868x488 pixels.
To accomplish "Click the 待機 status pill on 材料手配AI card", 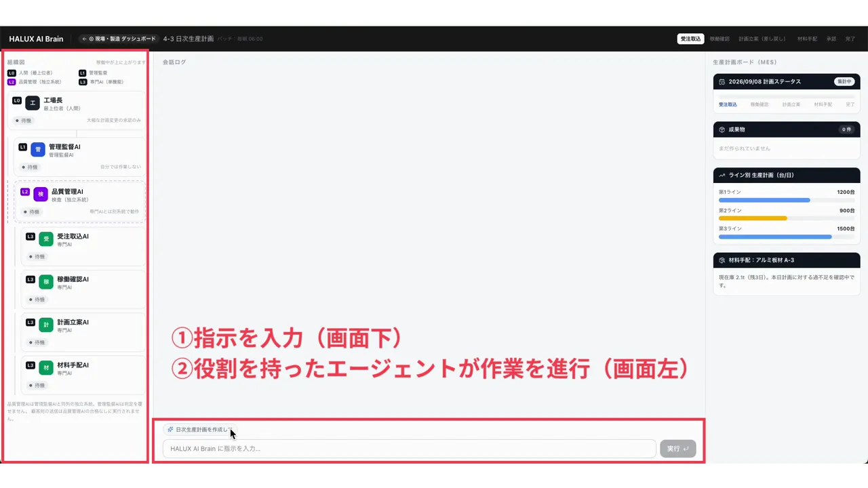I will (x=37, y=386).
